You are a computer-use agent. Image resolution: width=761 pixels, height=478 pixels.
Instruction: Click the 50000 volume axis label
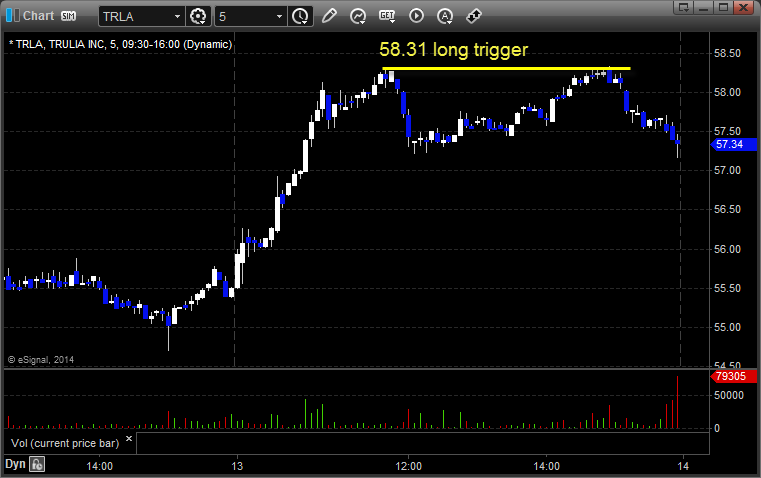click(x=728, y=396)
